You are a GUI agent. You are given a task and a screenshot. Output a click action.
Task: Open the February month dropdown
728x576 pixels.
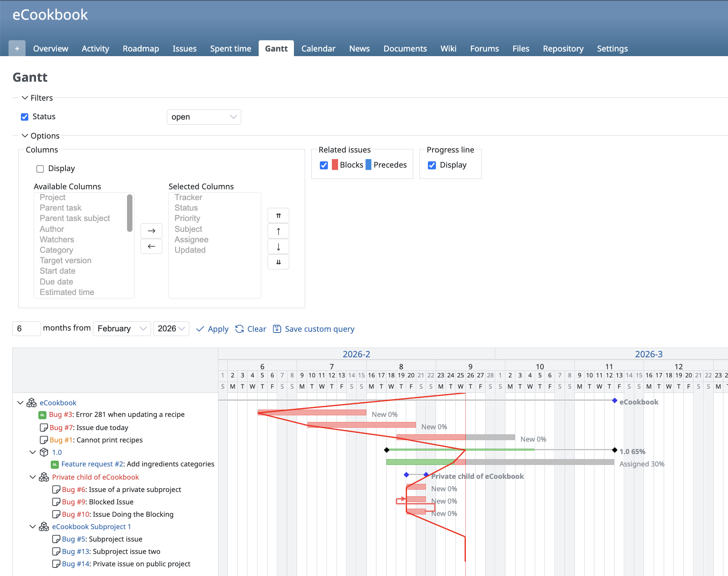(x=122, y=329)
